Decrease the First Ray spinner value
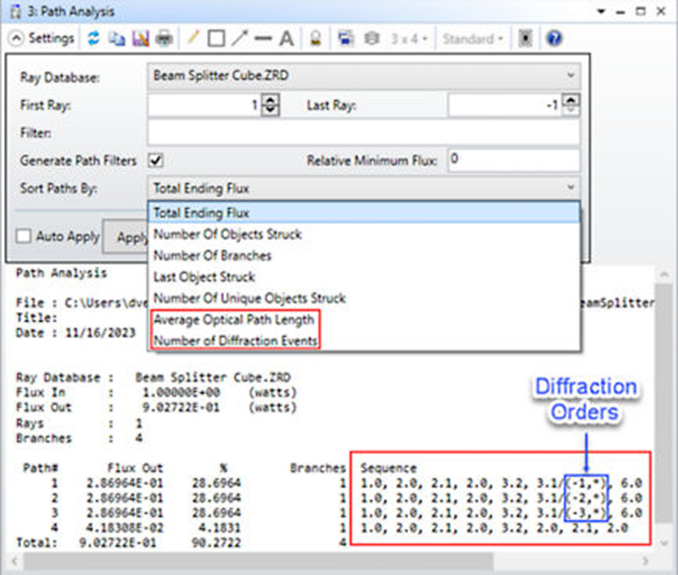The height and width of the screenshot is (575, 678). [x=271, y=110]
